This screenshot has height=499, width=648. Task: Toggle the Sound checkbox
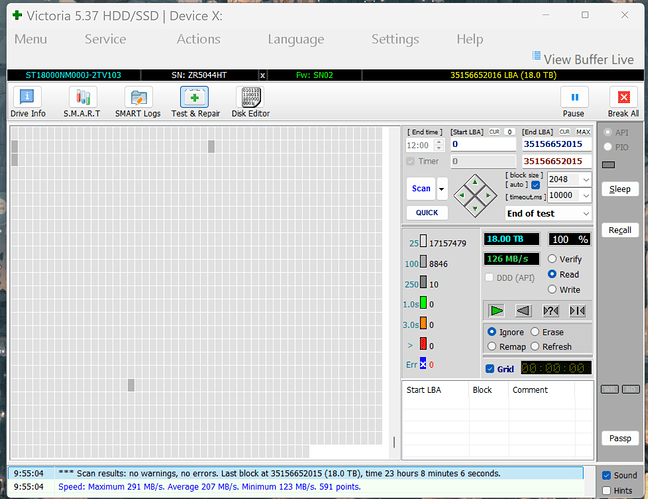click(x=606, y=475)
